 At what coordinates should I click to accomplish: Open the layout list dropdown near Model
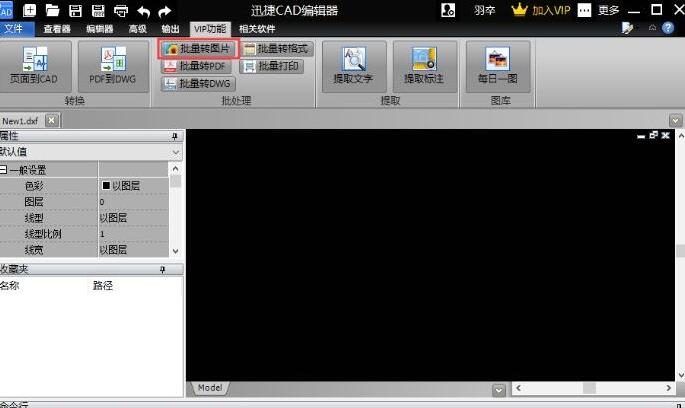coord(499,390)
